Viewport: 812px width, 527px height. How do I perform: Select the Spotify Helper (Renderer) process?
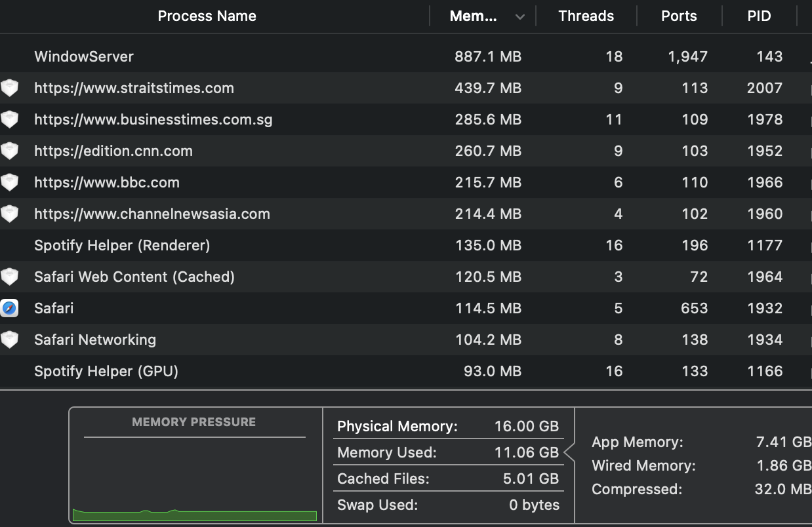tap(122, 245)
